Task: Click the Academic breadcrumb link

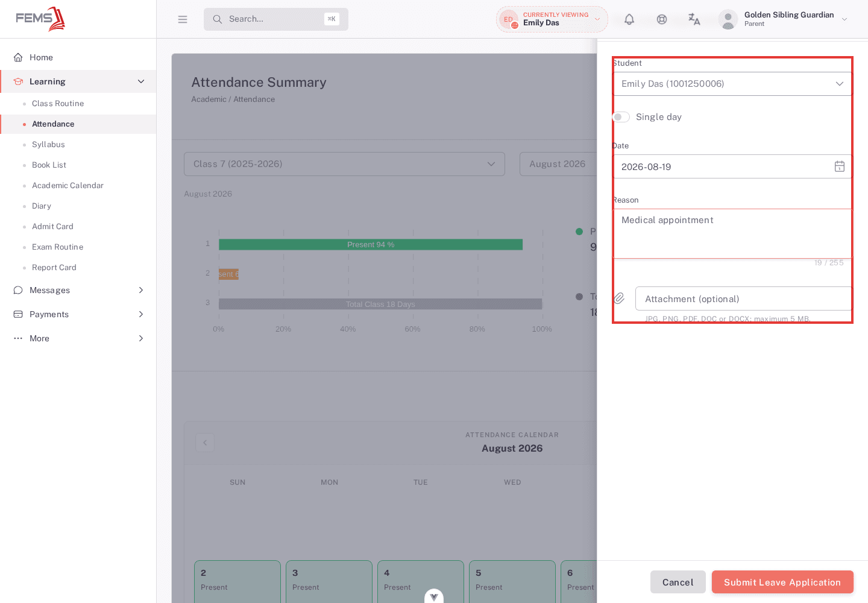Action: [x=209, y=99]
